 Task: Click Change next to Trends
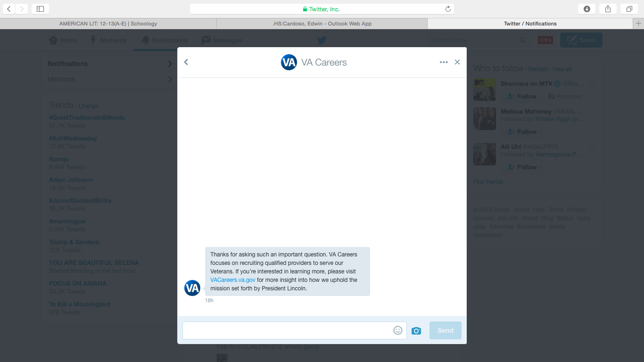(x=89, y=106)
